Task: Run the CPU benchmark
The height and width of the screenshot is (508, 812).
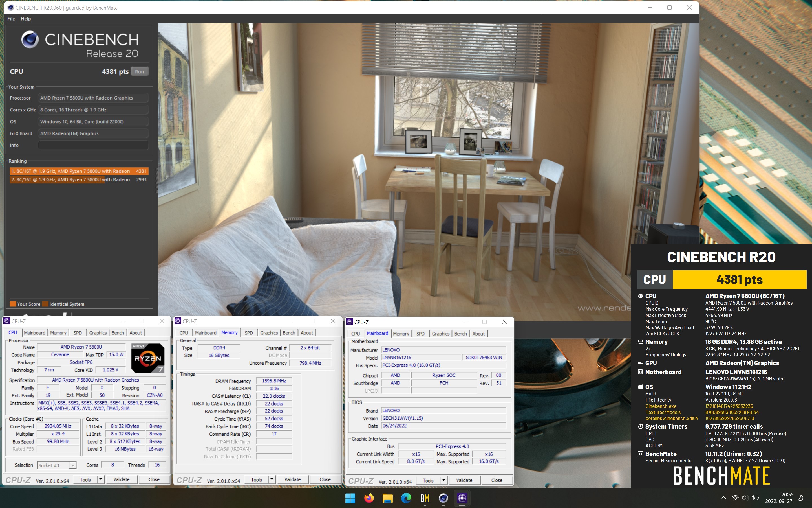Action: pyautogui.click(x=140, y=72)
